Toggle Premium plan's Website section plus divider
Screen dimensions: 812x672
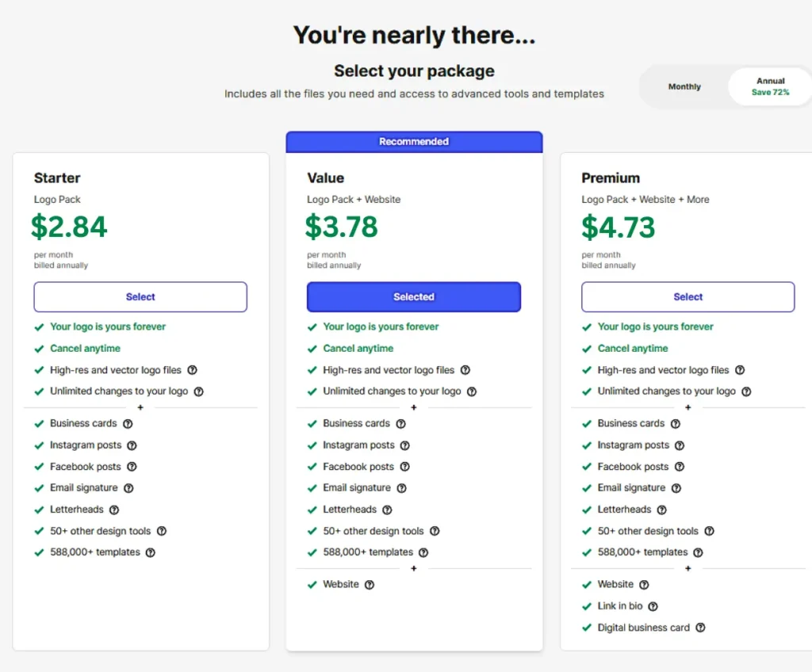688,568
